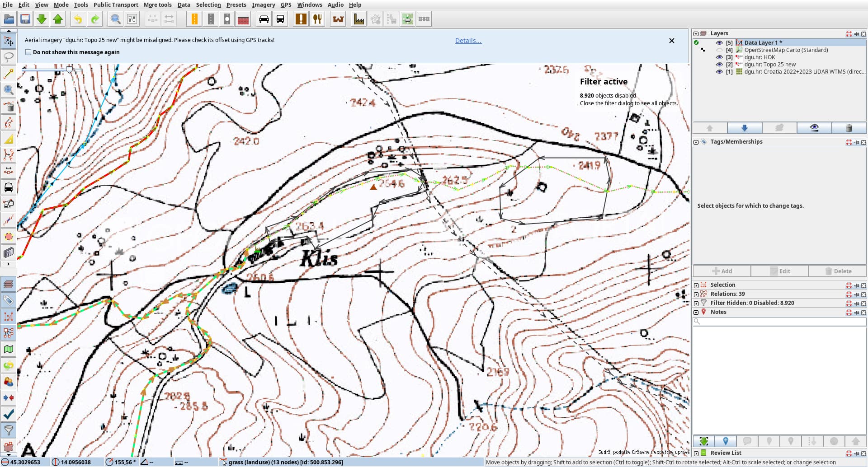Viewport: 868px width, 467px height.
Task: Move the selected layer down
Action: (745, 128)
